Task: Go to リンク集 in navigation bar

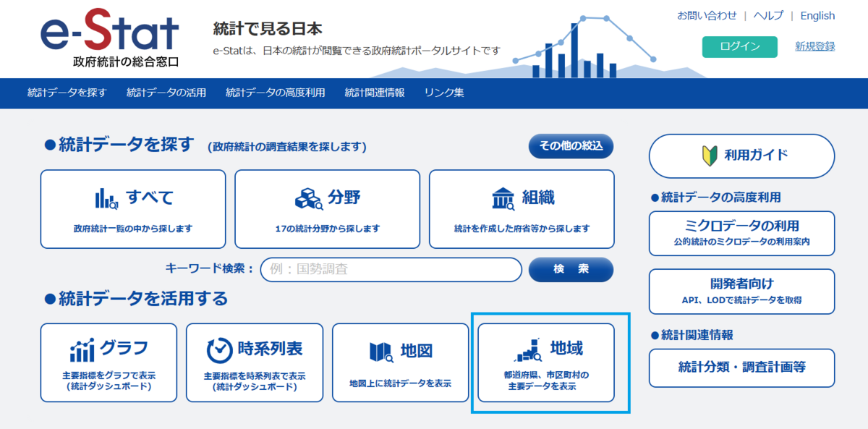Action: point(444,93)
